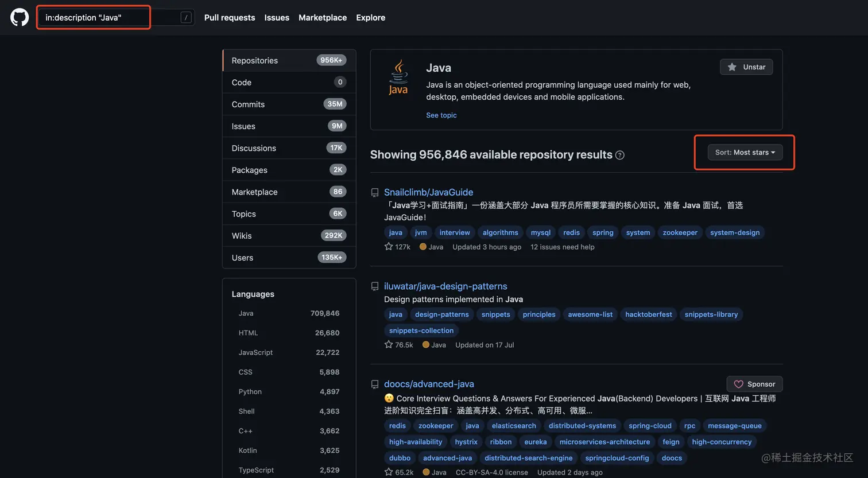Click star icon beside 127k count
This screenshot has width=868, height=478.
point(389,247)
